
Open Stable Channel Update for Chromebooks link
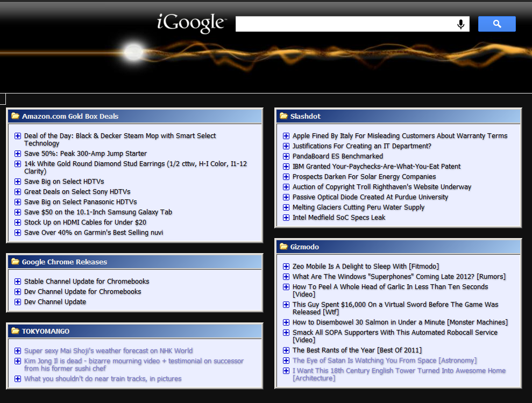click(87, 282)
